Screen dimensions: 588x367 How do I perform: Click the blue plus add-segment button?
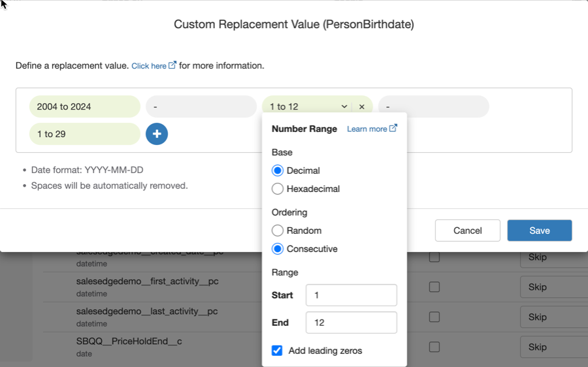157,134
